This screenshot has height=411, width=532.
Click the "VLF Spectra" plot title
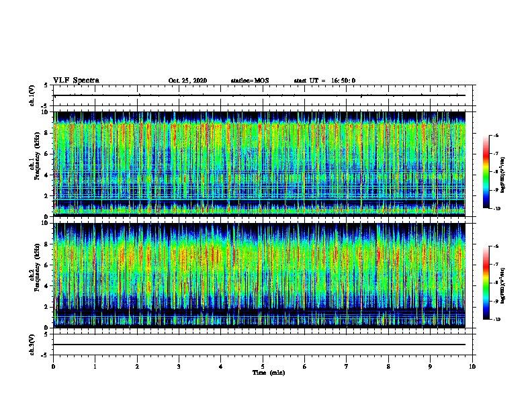pyautogui.click(x=76, y=81)
